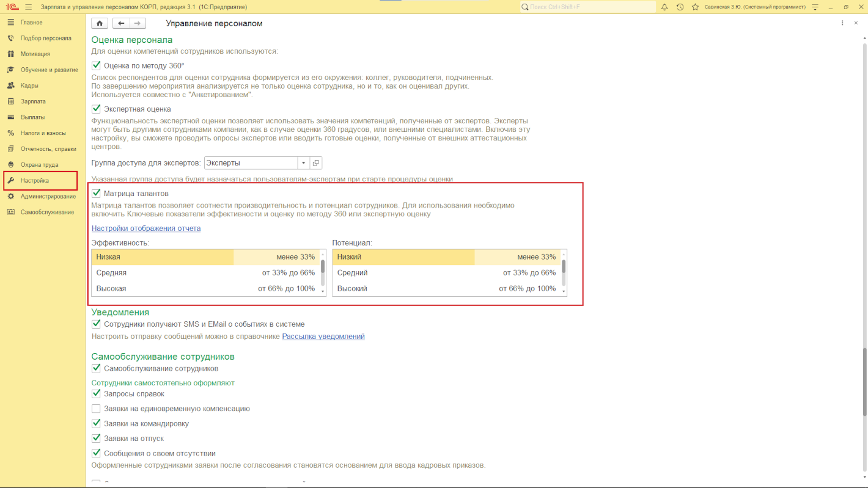Uncheck the Матрица талантов checkbox
The width and height of the screenshot is (868, 488).
96,194
